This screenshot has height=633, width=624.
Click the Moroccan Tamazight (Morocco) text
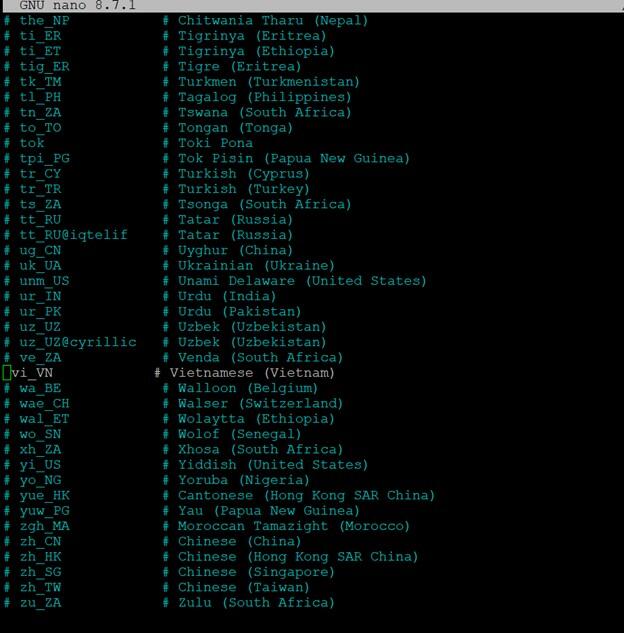pyautogui.click(x=294, y=526)
